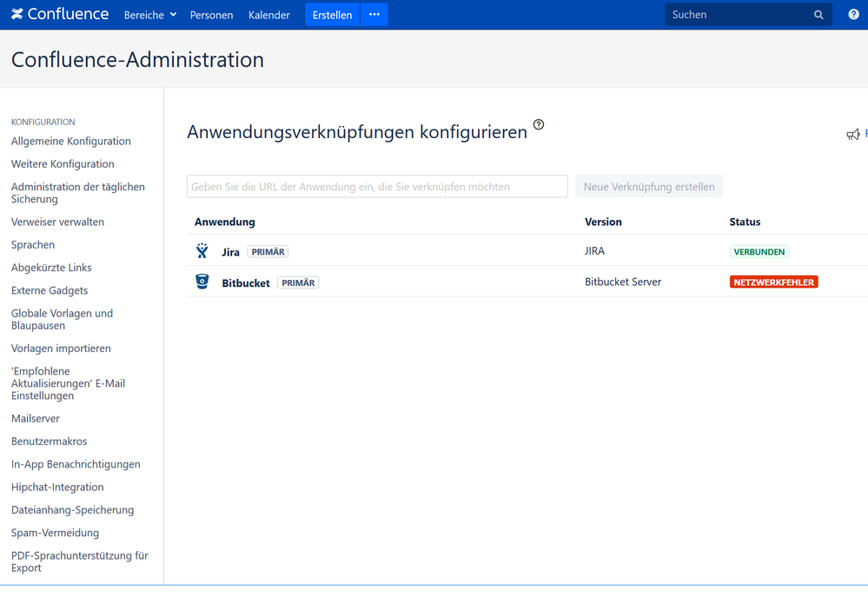Open Dateianhang-Speicherung sidebar link

click(x=72, y=510)
